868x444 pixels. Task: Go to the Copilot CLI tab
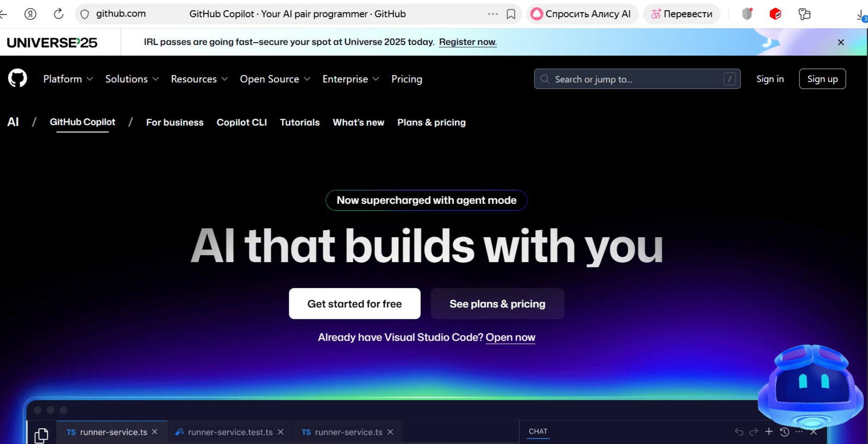(x=241, y=122)
